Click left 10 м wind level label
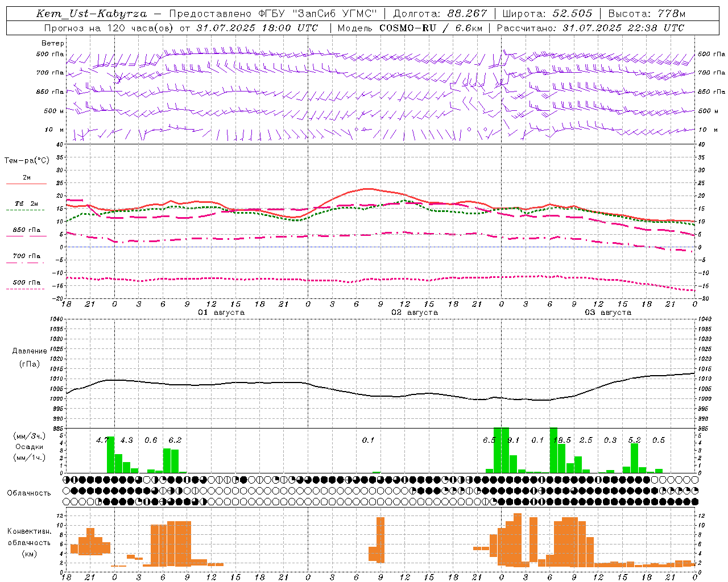This screenshot has width=728, height=582. pyautogui.click(x=55, y=130)
